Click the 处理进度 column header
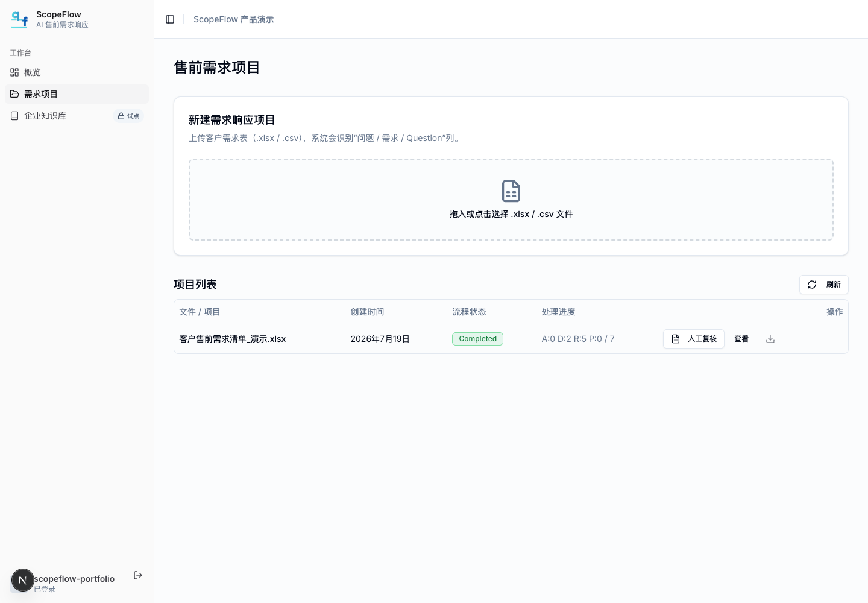Screen dimensions: 868x603 click(x=558, y=312)
